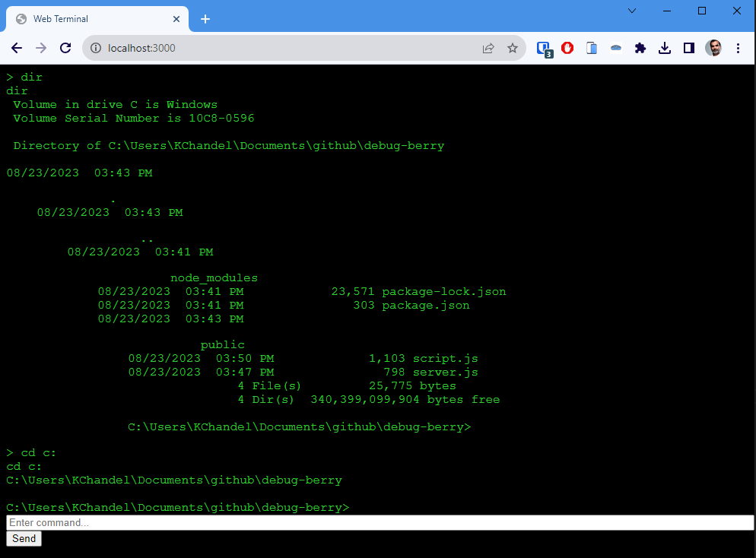Viewport: 756px width, 558px height.
Task: Open the Bitwarden extension icon
Action: point(544,49)
